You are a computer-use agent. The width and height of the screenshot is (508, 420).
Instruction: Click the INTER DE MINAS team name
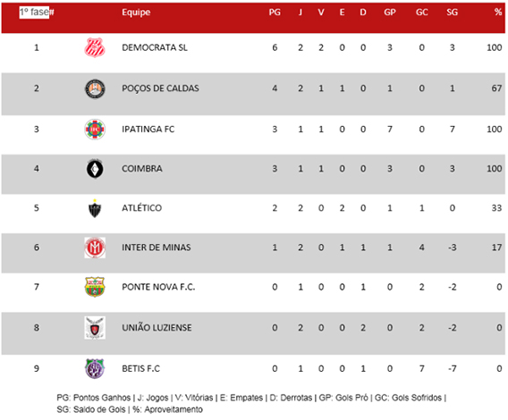tap(157, 248)
